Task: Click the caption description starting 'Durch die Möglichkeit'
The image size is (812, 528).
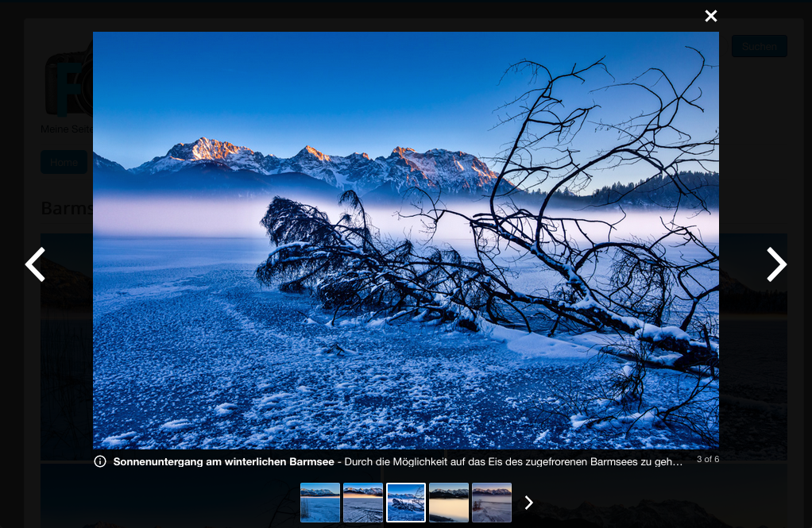Action: [513, 462]
